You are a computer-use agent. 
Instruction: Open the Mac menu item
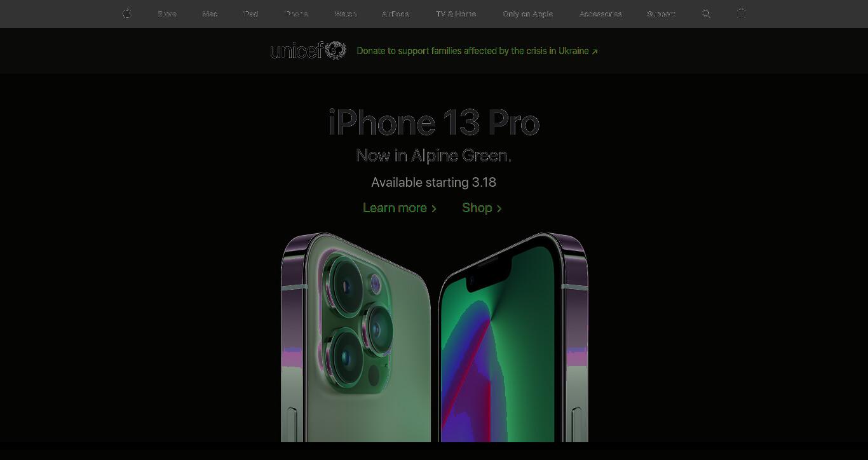210,14
